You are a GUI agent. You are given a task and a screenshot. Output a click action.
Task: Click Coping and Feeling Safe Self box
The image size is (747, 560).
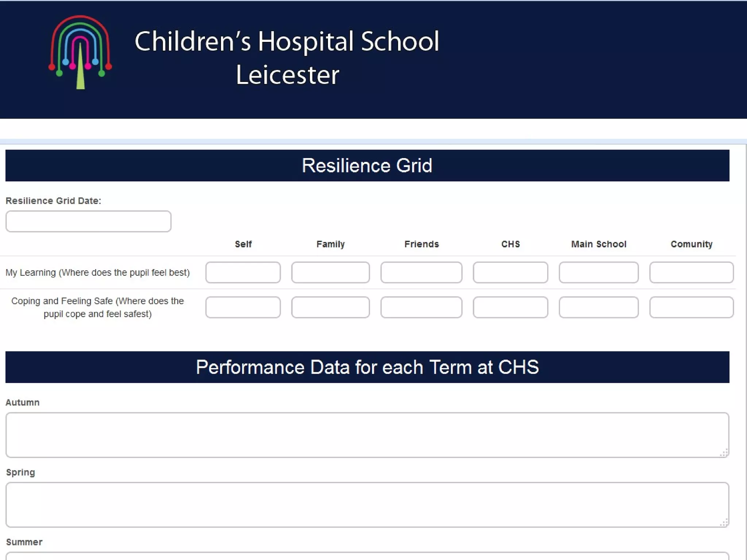(x=243, y=307)
